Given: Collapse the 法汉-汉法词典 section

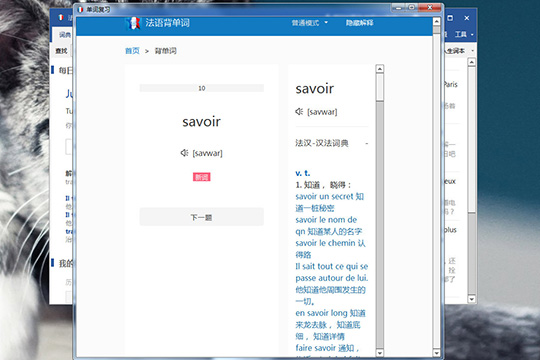Looking at the screenshot, I should (x=367, y=143).
